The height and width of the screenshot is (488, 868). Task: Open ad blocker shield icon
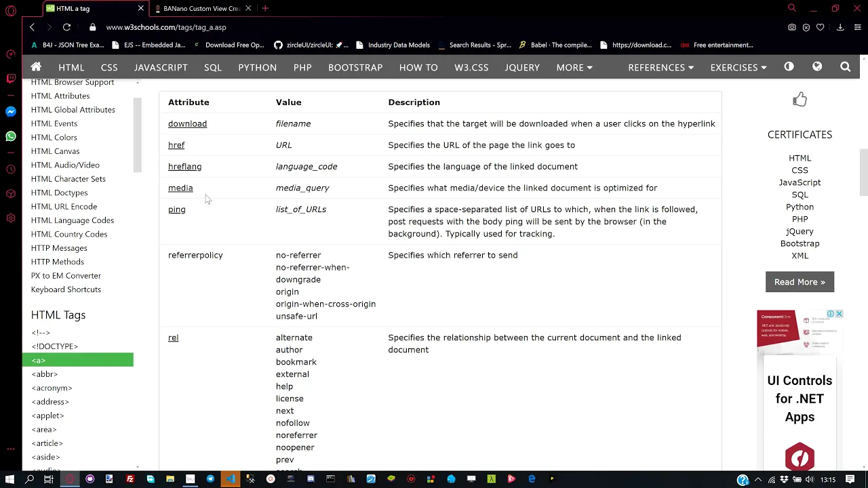pyautogui.click(x=806, y=27)
